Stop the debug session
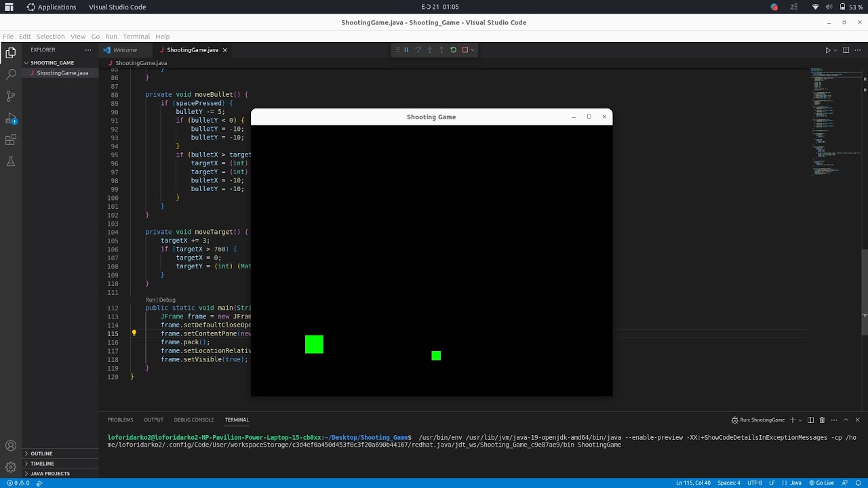 point(465,49)
